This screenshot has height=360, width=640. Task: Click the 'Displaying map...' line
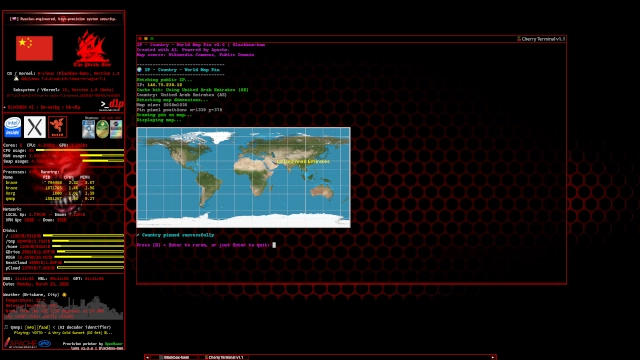[159, 120]
